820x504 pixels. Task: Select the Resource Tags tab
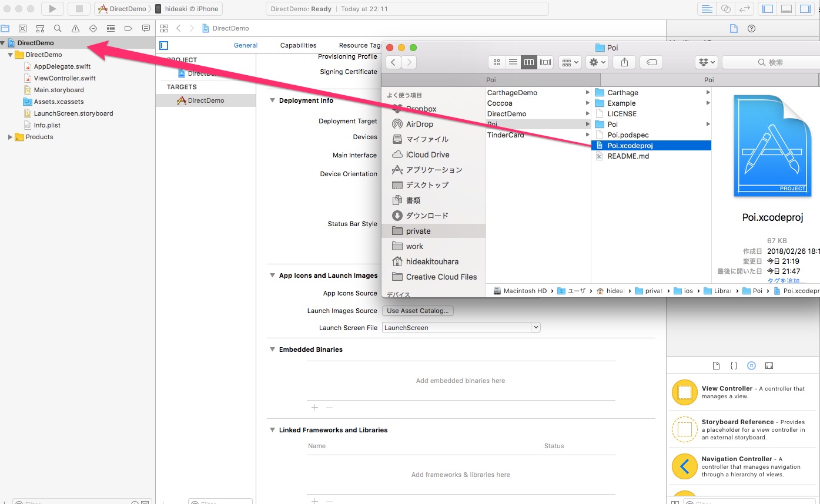coord(360,45)
